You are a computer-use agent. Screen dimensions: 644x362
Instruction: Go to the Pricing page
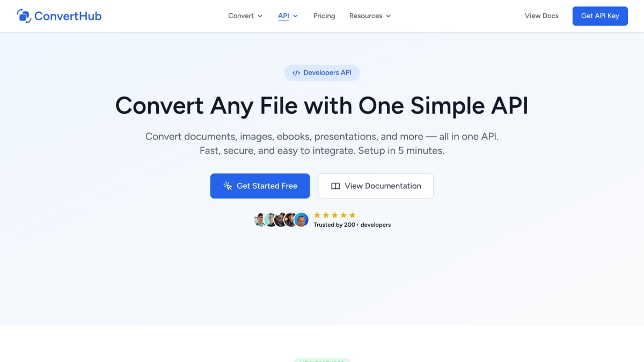(324, 16)
